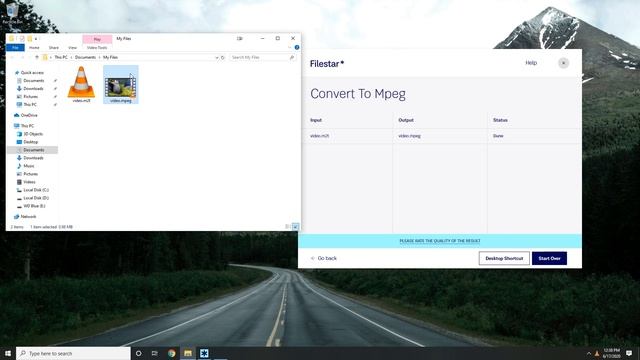Show hidden system tray icons
The image size is (640, 360).
[x=589, y=353]
